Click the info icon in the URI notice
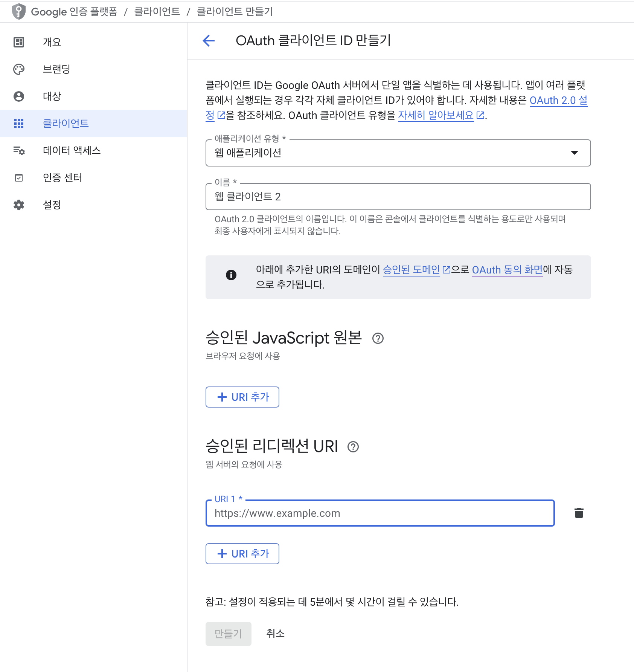The image size is (634, 672). click(x=231, y=275)
